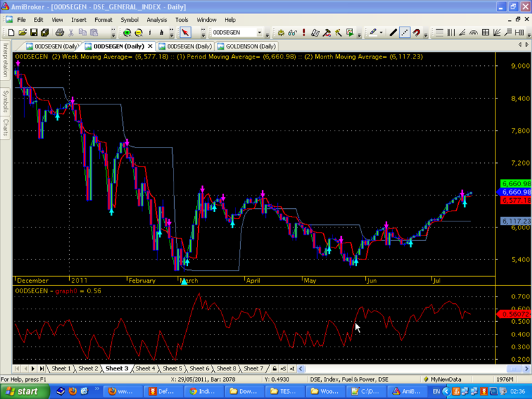Go to the last sheet arrow
Image resolution: width=532 pixels, height=399 pixels.
point(41,368)
